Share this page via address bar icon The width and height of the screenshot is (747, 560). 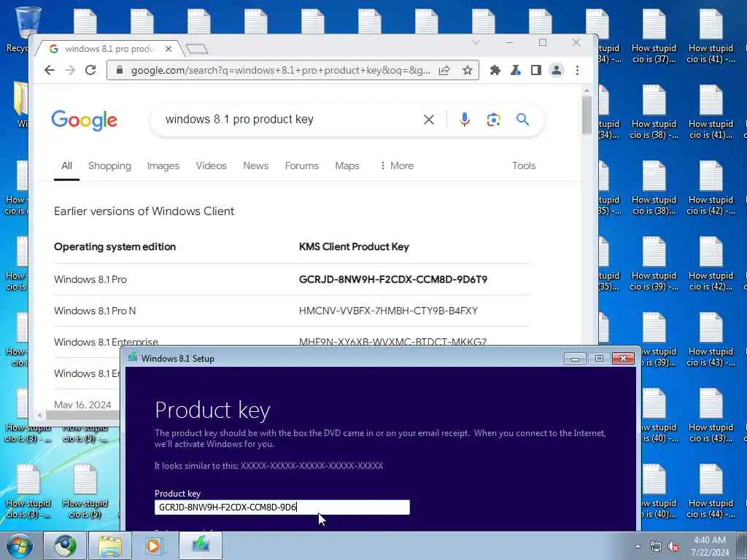point(444,71)
